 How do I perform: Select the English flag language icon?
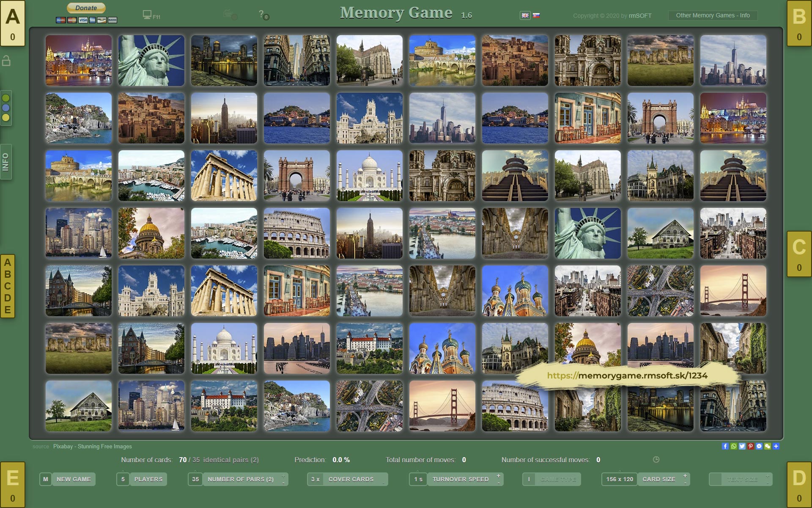tap(525, 15)
